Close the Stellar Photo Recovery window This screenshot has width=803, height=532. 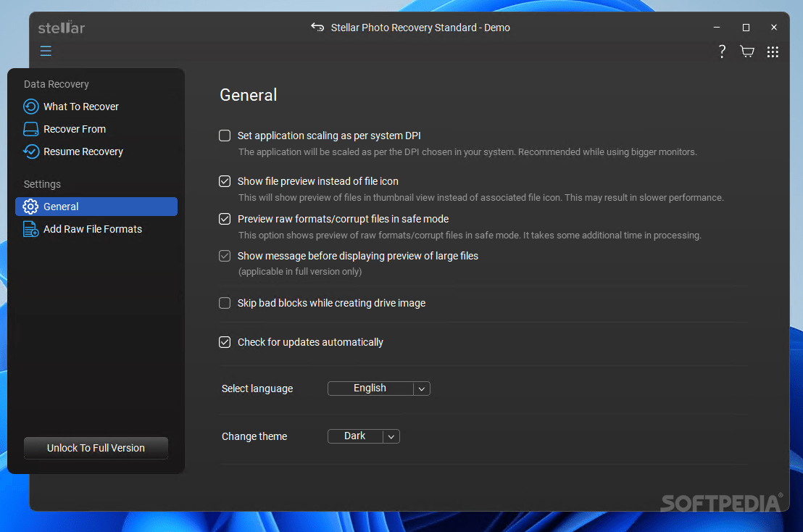click(x=774, y=27)
